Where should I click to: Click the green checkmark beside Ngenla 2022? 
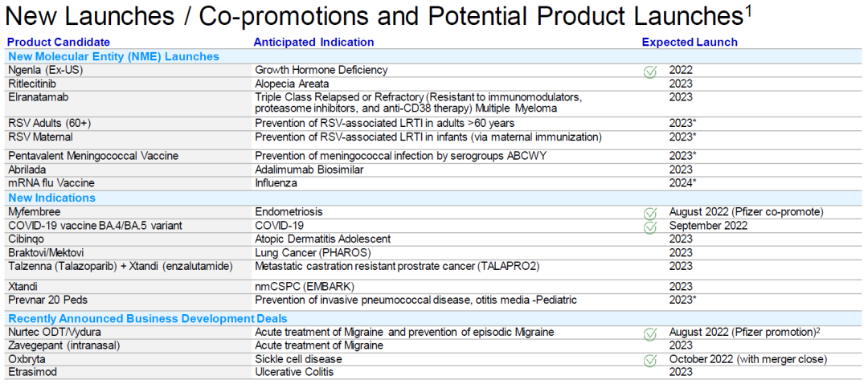650,71
